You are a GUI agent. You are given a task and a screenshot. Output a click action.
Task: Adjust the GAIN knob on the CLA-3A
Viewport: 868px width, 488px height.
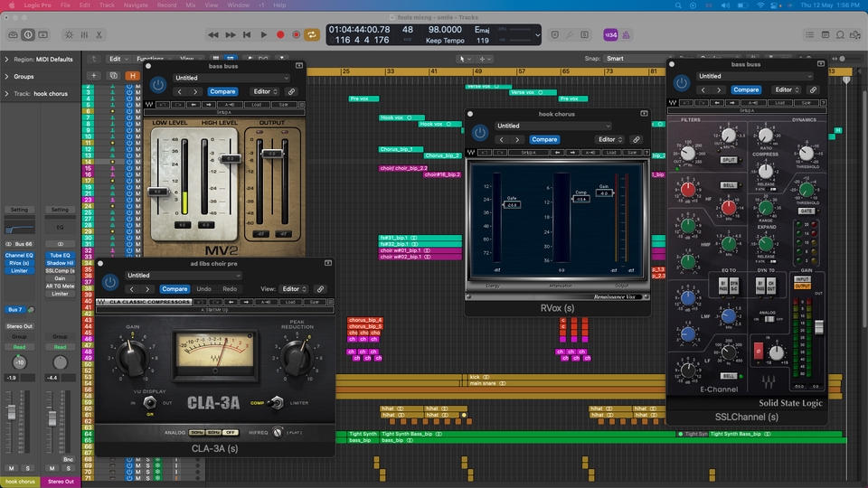pyautogui.click(x=132, y=358)
